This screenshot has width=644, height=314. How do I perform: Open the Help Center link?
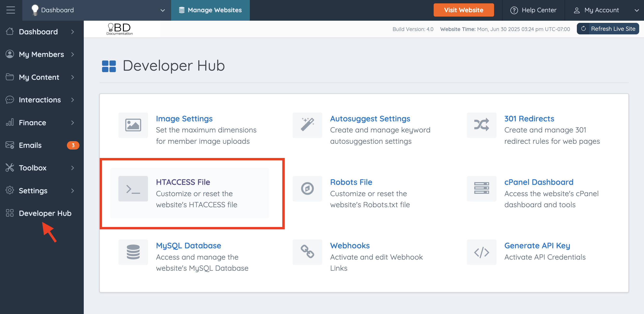coord(533,10)
